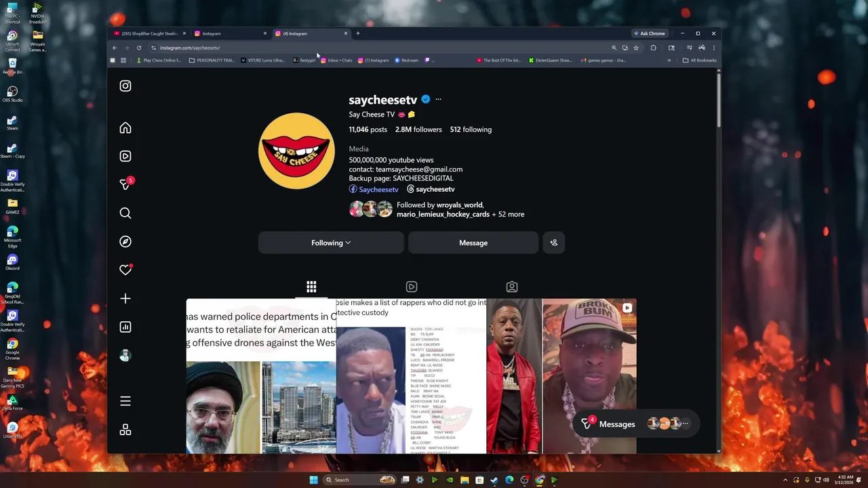Open OBS Studio desktop shortcut
Viewport: 868px width, 488px height.
click(x=12, y=93)
